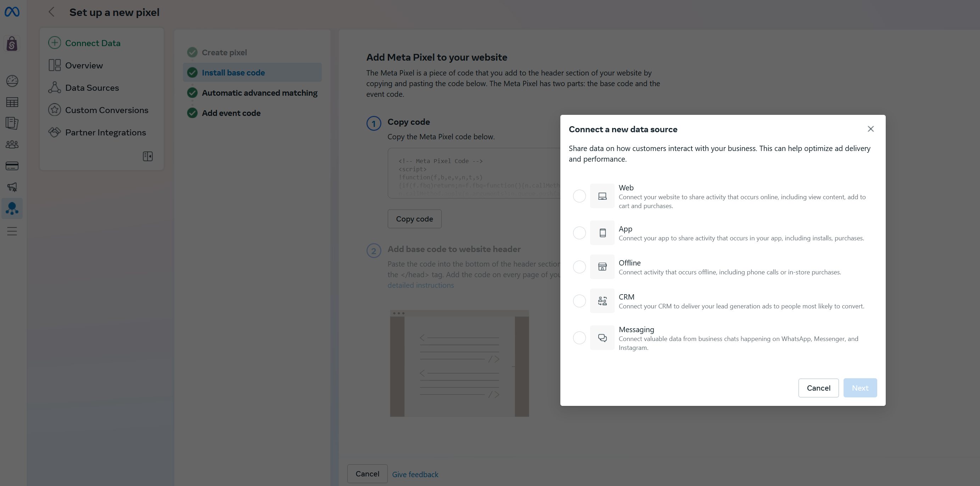Screen dimensions: 980x486
Task: Click the phone icon for App
Action: pos(602,233)
